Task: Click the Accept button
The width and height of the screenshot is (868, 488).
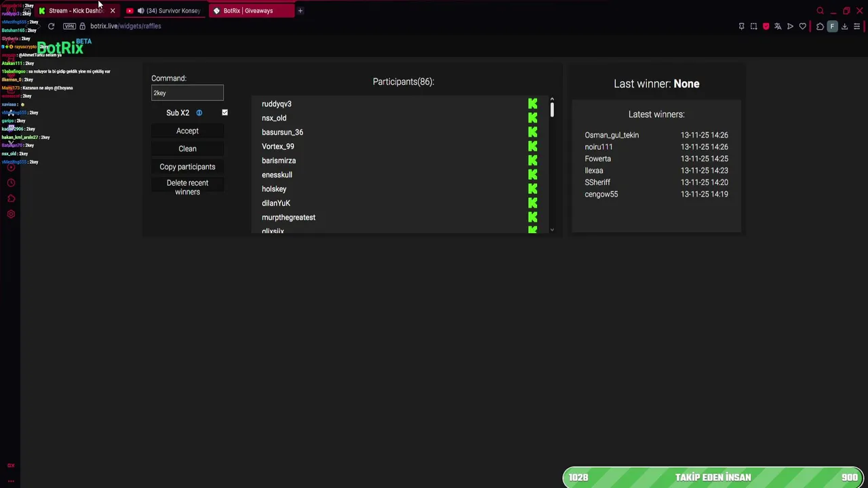Action: coord(187,131)
